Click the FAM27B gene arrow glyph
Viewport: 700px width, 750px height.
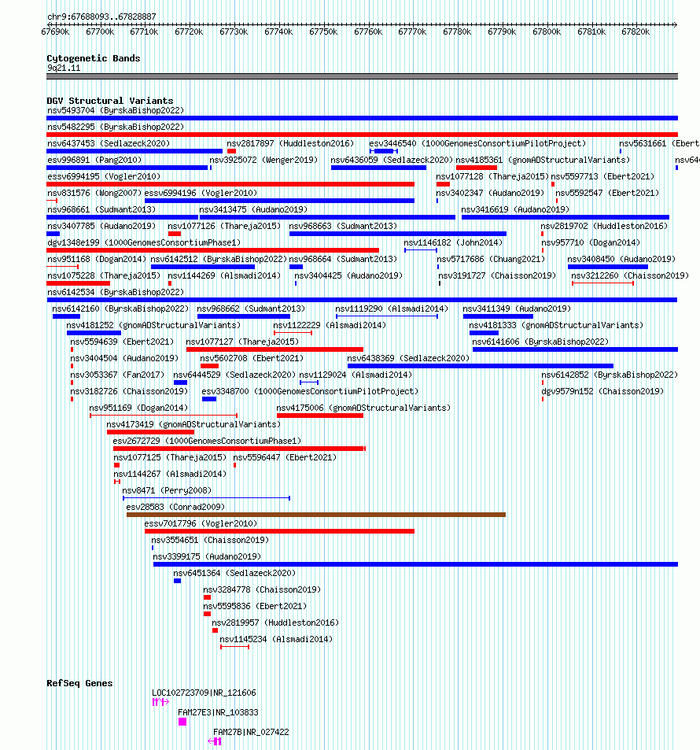pyautogui.click(x=215, y=741)
